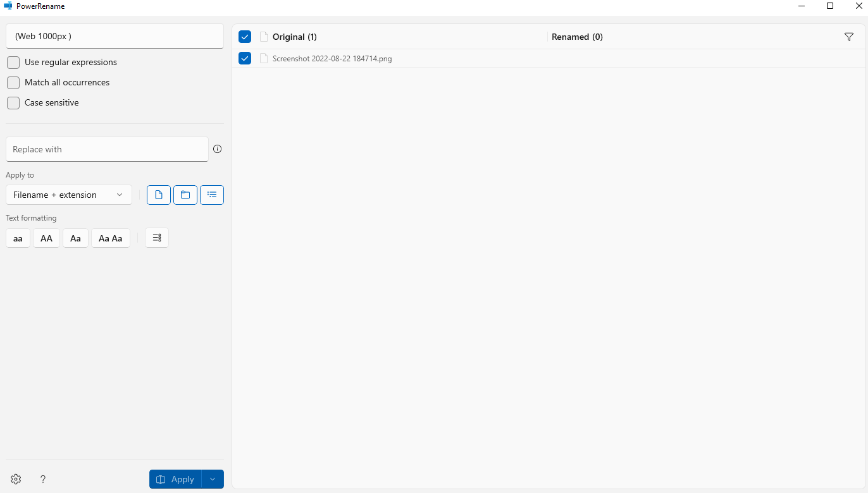Apply lowercase formatting with aa button
Viewport: 868px width, 493px height.
[17, 238]
